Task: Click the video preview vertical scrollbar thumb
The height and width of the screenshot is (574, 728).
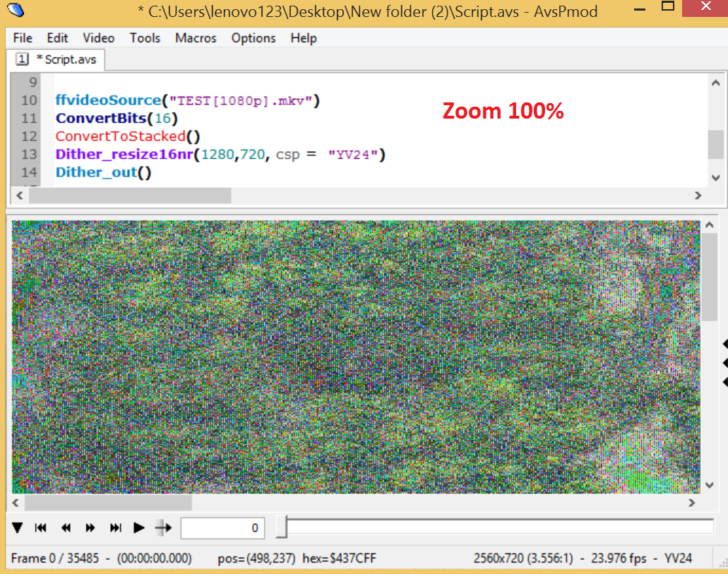Action: pos(709,277)
